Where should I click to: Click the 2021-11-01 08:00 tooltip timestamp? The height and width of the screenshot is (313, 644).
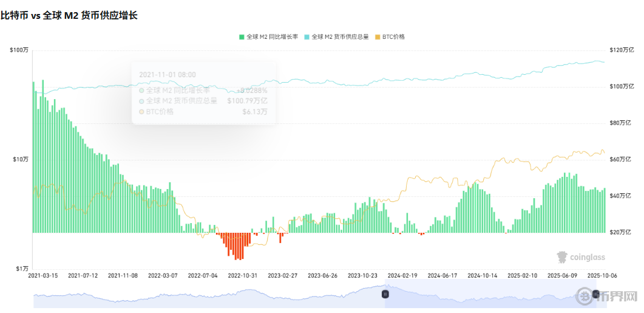click(168, 75)
